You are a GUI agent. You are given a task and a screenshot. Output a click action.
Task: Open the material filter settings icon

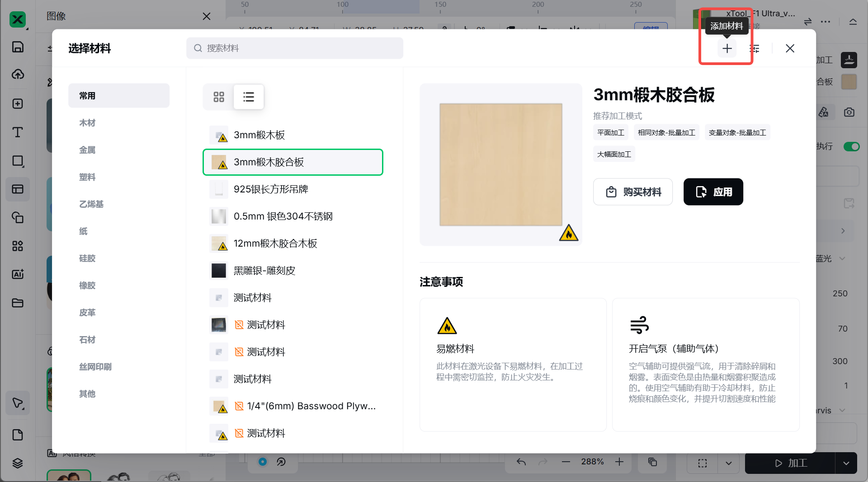[x=754, y=48]
